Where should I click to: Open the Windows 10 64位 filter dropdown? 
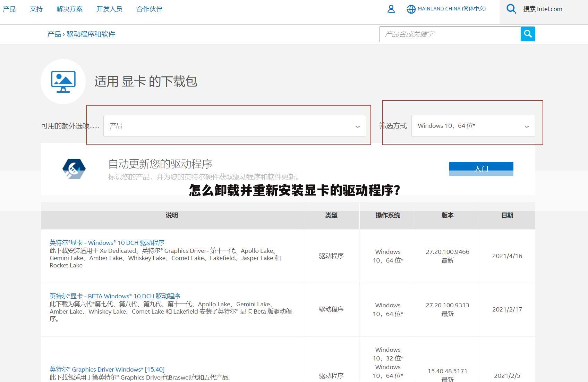tap(473, 126)
